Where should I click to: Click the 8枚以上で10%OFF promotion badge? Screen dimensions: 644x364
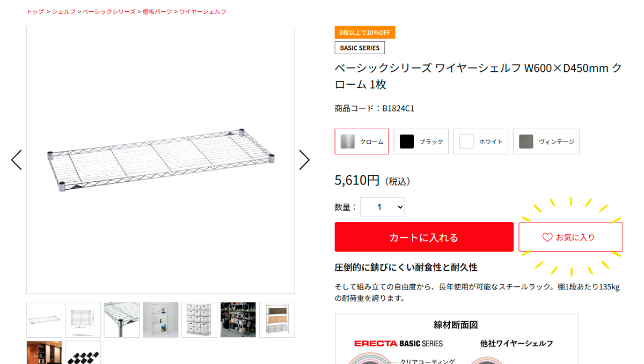click(365, 32)
